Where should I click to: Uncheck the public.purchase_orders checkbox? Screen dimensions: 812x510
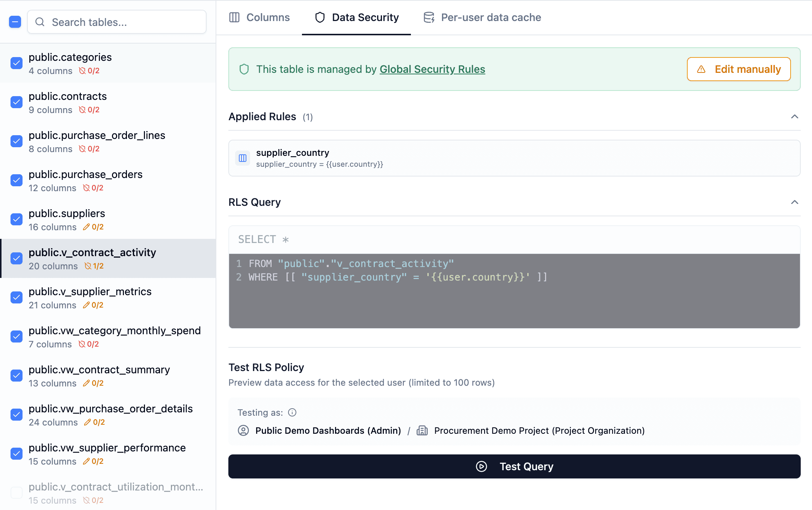point(17,180)
